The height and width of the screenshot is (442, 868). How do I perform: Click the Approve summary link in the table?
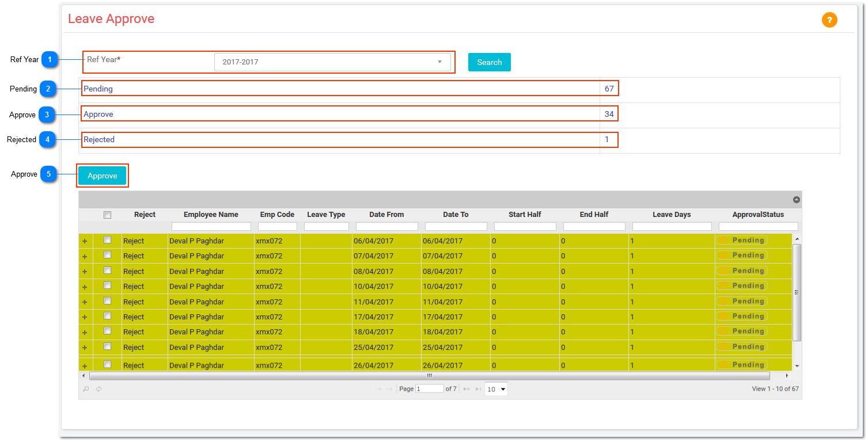click(x=98, y=114)
